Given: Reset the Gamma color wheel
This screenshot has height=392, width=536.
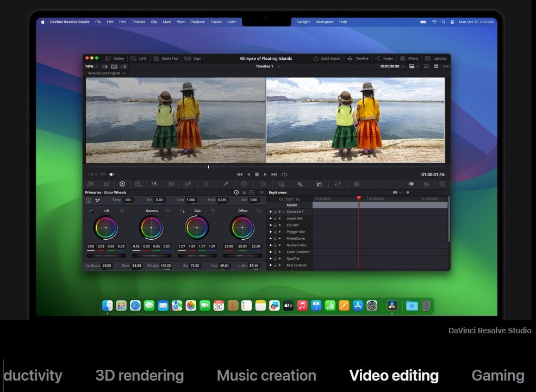Looking at the screenshot, I should click(168, 210).
